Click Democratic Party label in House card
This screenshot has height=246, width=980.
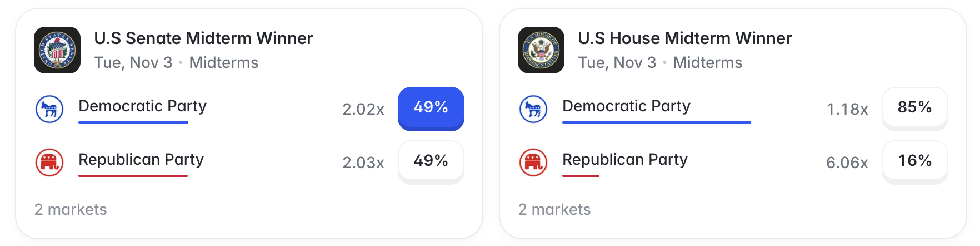pyautogui.click(x=626, y=106)
